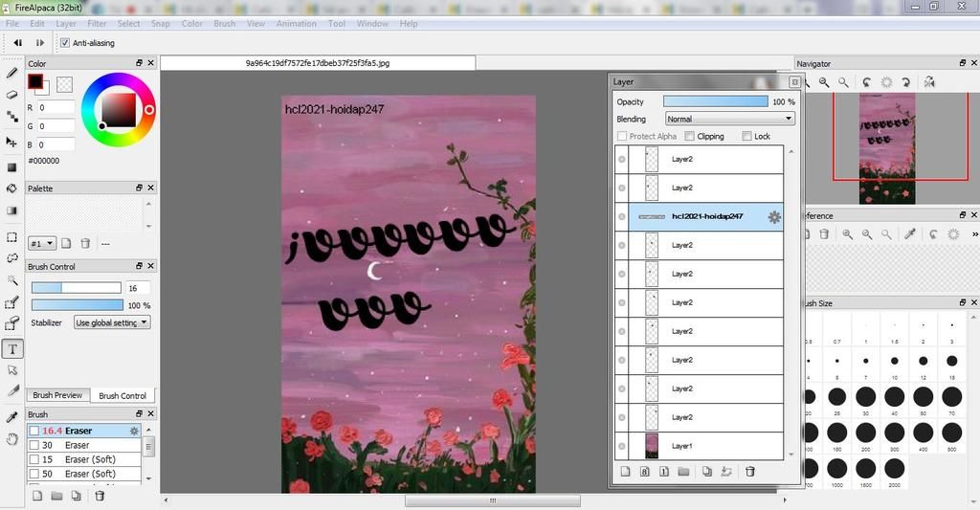Select the Gradient tool
Screen dimensions: 980x510
(11, 211)
